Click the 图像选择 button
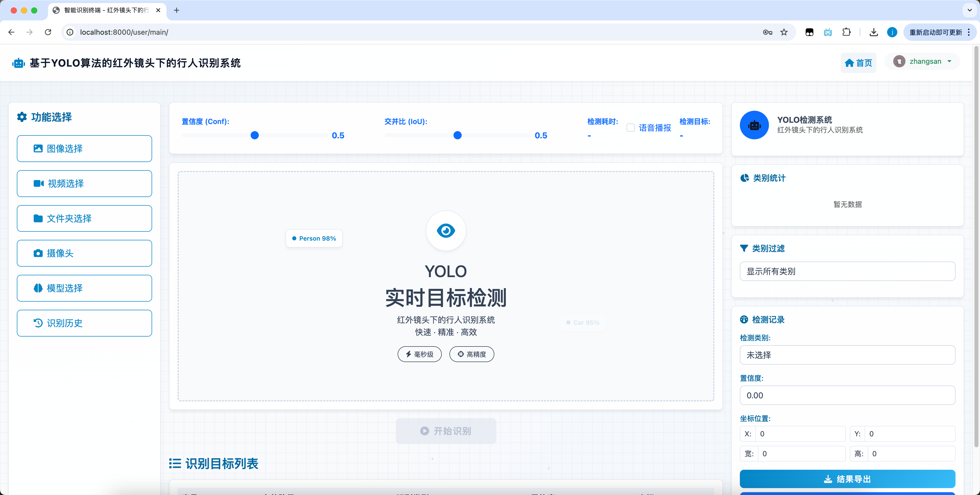 [x=84, y=149]
